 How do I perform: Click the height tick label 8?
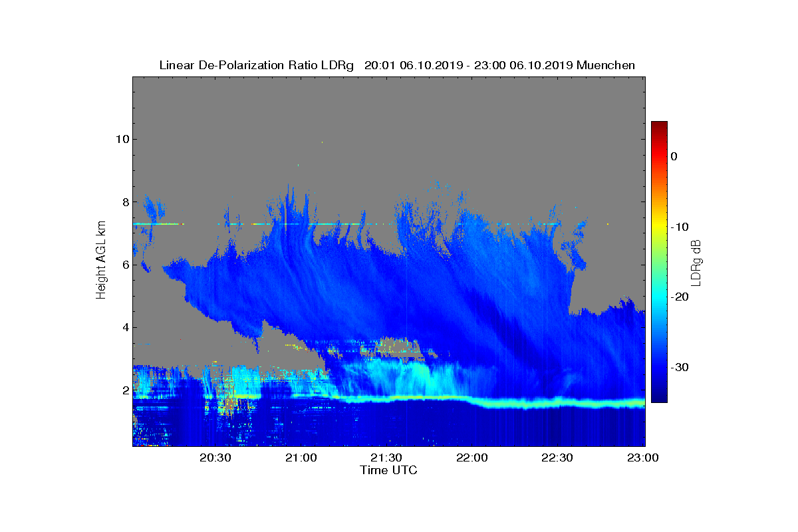pyautogui.click(x=124, y=201)
